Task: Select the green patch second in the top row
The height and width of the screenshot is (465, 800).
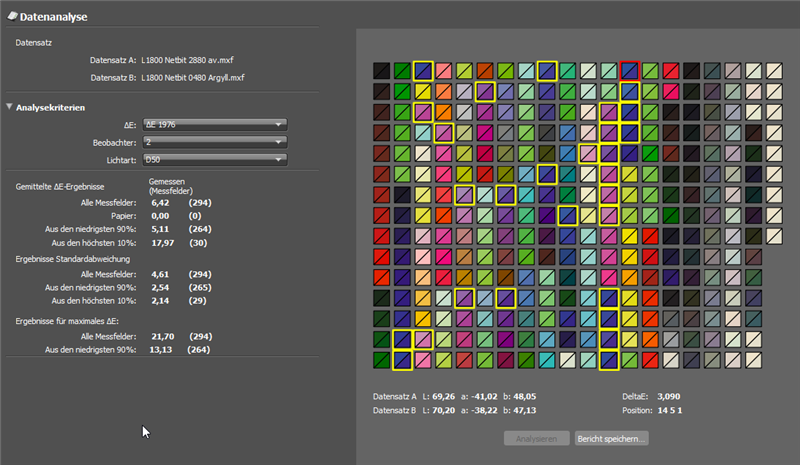Action: 402,70
